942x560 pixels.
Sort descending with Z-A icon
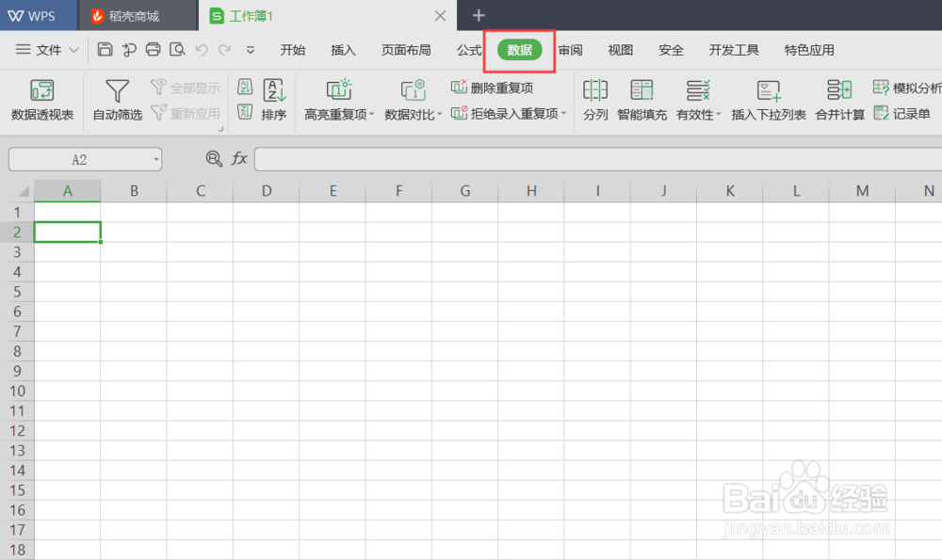pyautogui.click(x=245, y=112)
